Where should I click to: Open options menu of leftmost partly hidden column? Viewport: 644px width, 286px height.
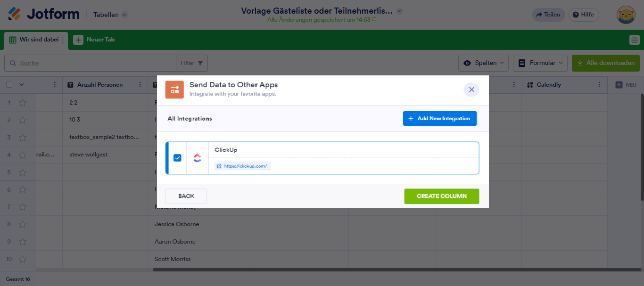tap(55, 85)
